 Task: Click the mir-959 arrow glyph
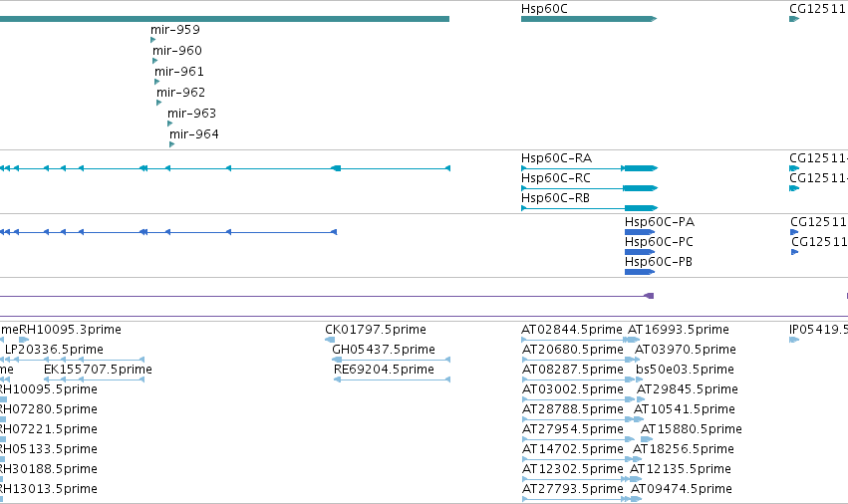point(153,40)
